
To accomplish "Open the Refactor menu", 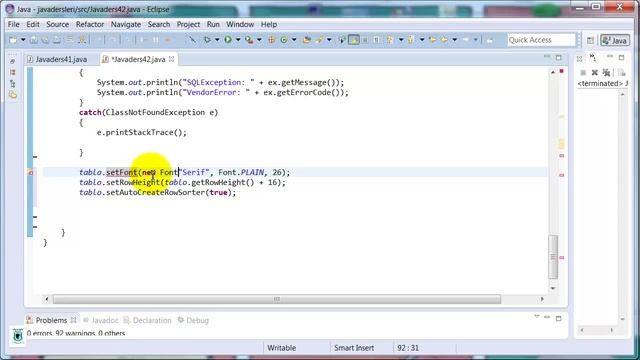I will tap(90, 24).
